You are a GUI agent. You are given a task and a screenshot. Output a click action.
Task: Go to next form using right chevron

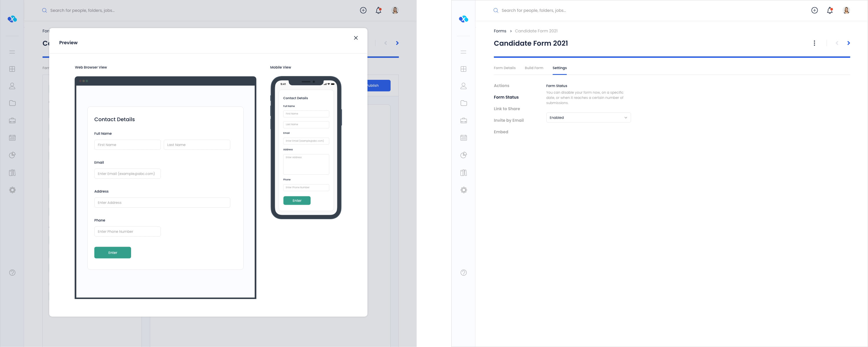[x=848, y=43]
